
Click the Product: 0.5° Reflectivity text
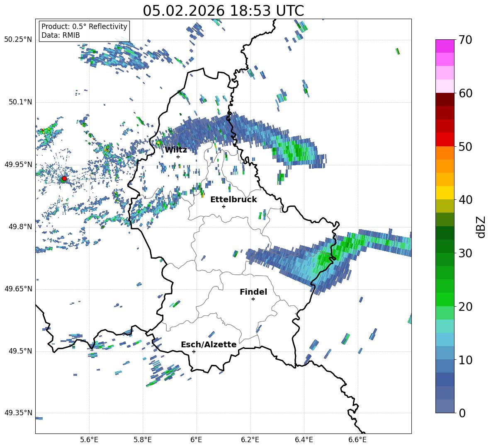pos(84,27)
